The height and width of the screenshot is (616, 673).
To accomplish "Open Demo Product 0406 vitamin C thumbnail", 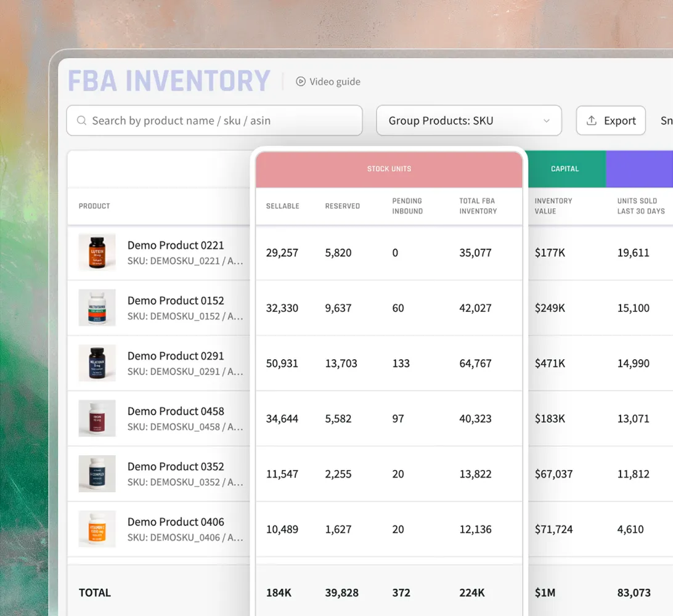I will click(97, 529).
